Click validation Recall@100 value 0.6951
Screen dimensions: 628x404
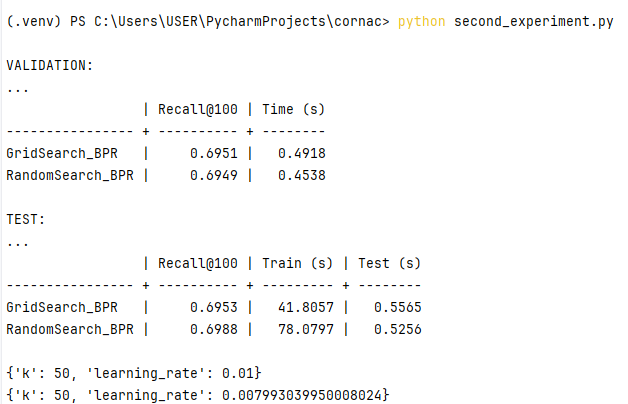pyautogui.click(x=213, y=153)
